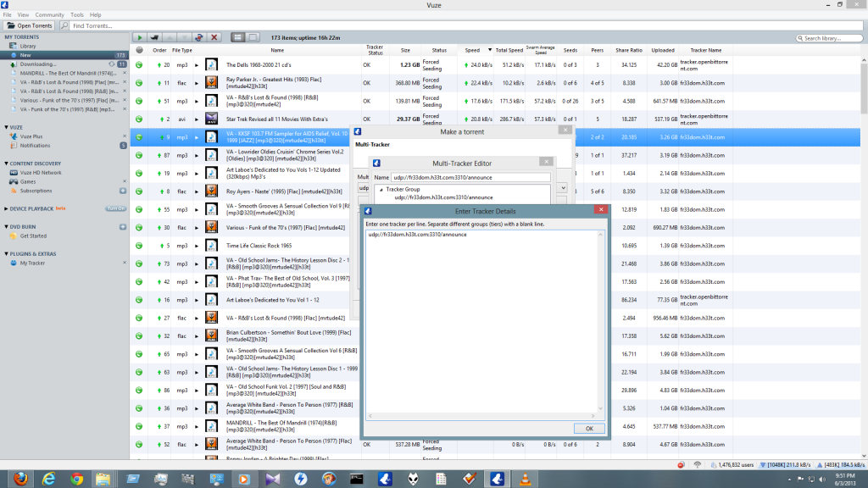Image resolution: width=868 pixels, height=488 pixels.
Task: Open the Community menu
Action: pyautogui.click(x=49, y=15)
